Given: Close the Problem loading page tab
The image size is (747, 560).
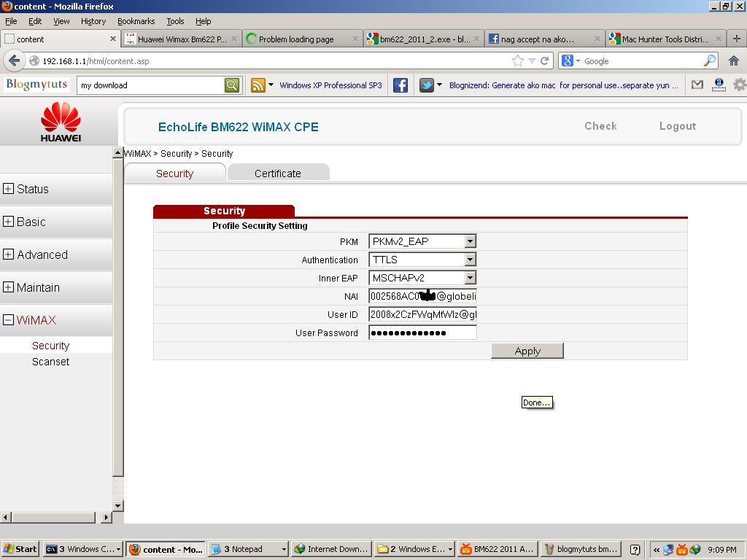Looking at the screenshot, I should (x=355, y=39).
